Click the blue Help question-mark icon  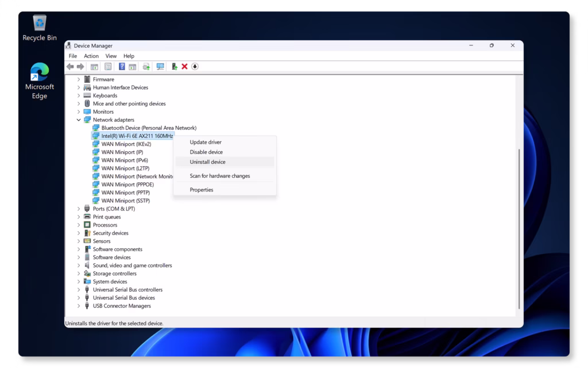point(122,67)
